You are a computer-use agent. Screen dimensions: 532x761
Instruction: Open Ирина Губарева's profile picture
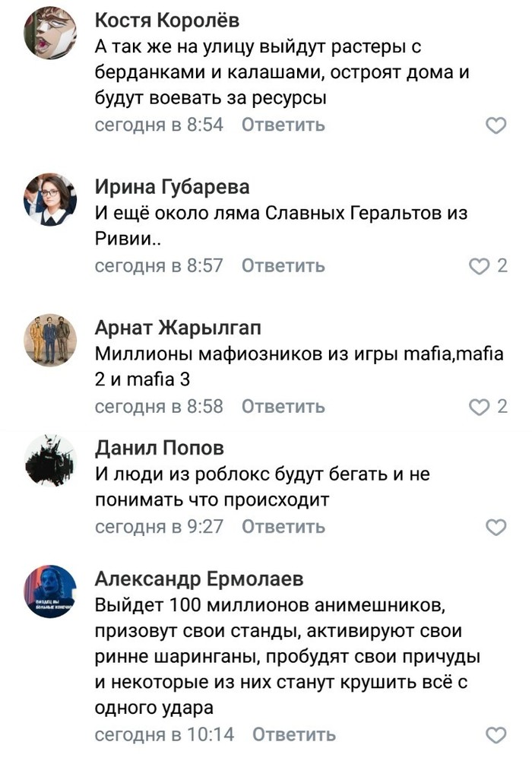[x=51, y=199]
